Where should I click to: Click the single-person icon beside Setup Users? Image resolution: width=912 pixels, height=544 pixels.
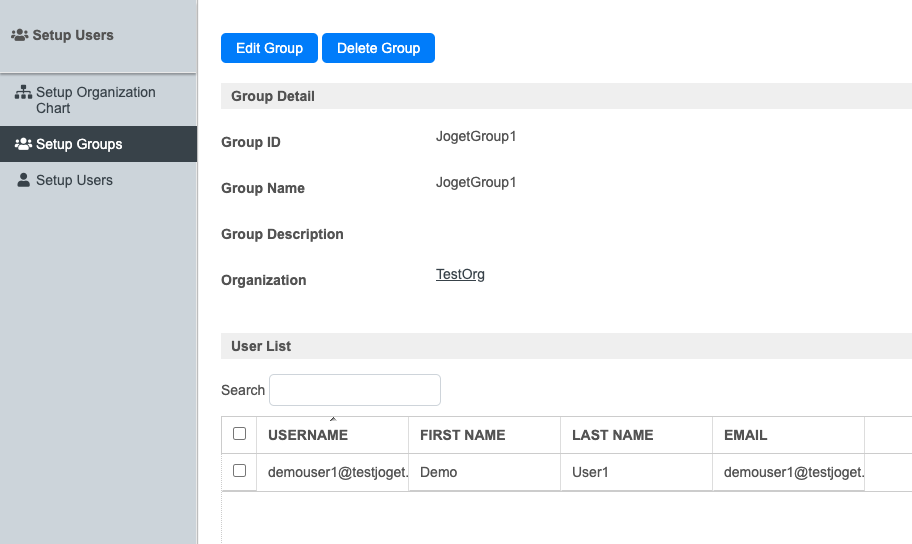(x=24, y=180)
